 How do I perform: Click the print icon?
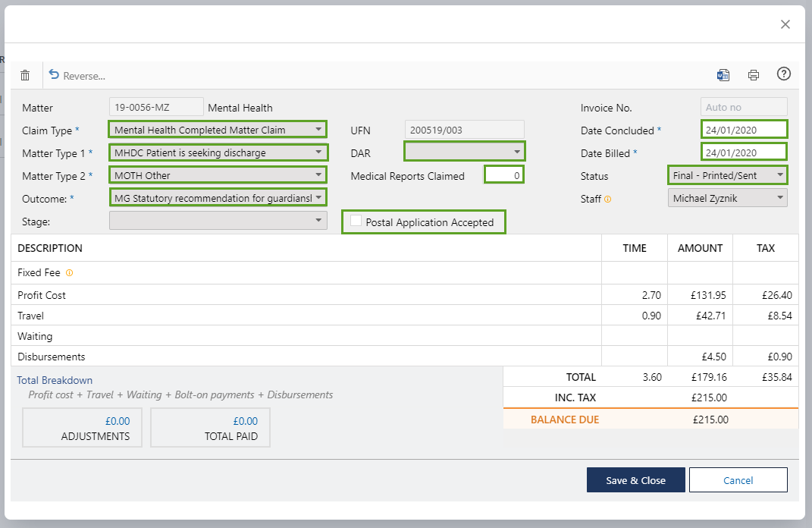point(753,74)
